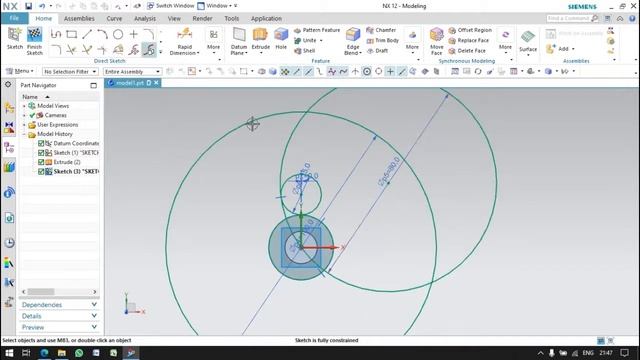Click the Trim Body button
This screenshot has width=640, height=360.
click(382, 40)
